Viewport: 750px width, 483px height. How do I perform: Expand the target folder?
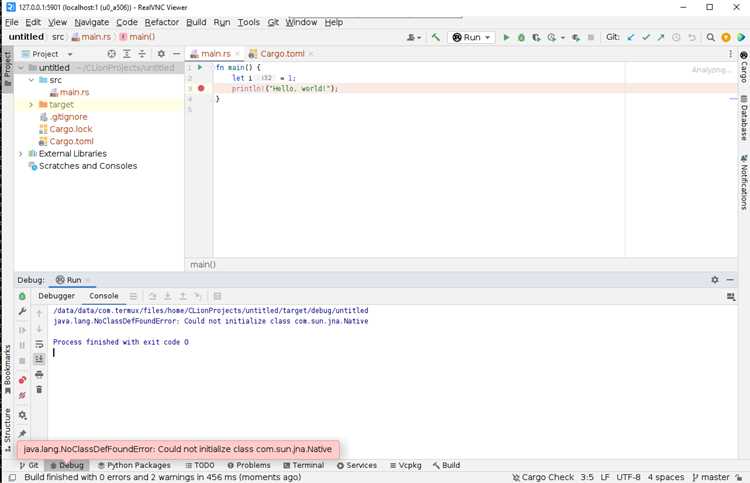[31, 105]
